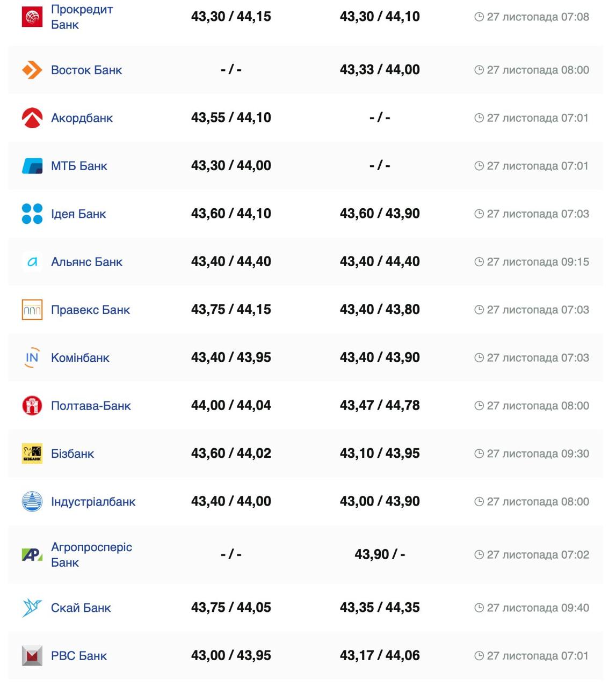Open the Восток Банк name link

pyautogui.click(x=86, y=70)
